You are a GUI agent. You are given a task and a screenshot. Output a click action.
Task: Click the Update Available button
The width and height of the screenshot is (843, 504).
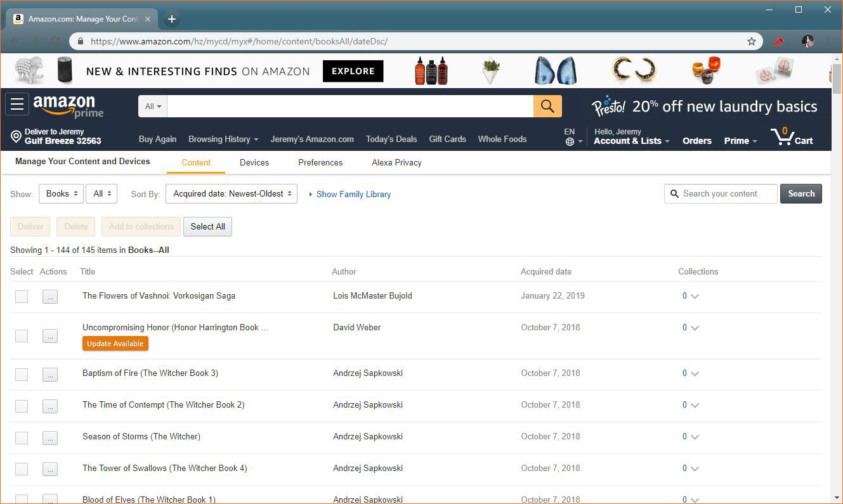point(115,344)
